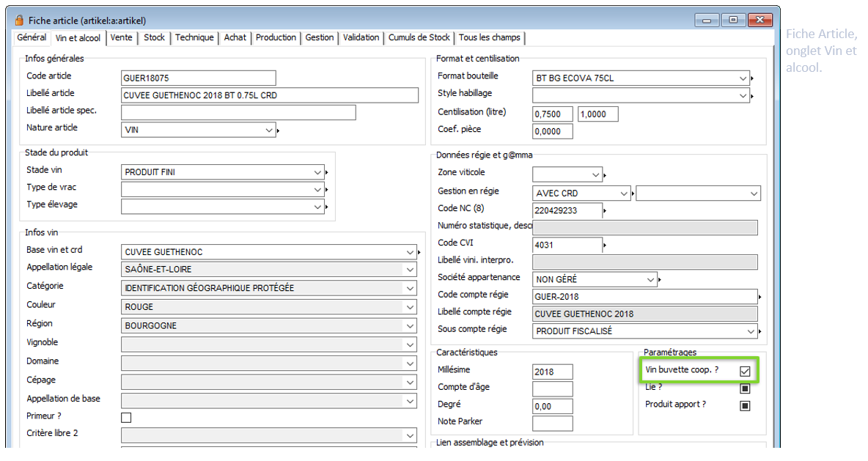The height and width of the screenshot is (461, 868).
Task: Click the arrow icon beside Nature article
Action: tap(279, 131)
